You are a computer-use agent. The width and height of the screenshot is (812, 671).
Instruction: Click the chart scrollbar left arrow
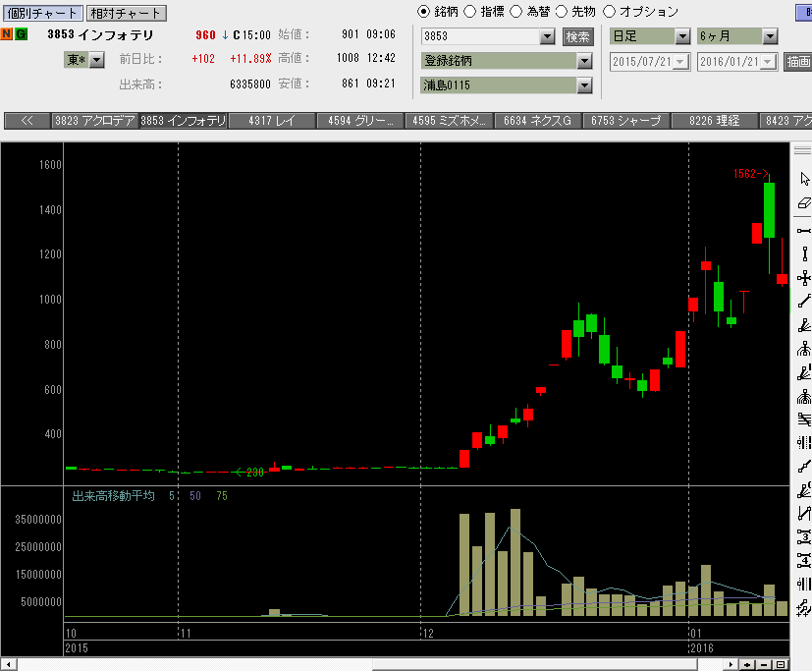8,664
